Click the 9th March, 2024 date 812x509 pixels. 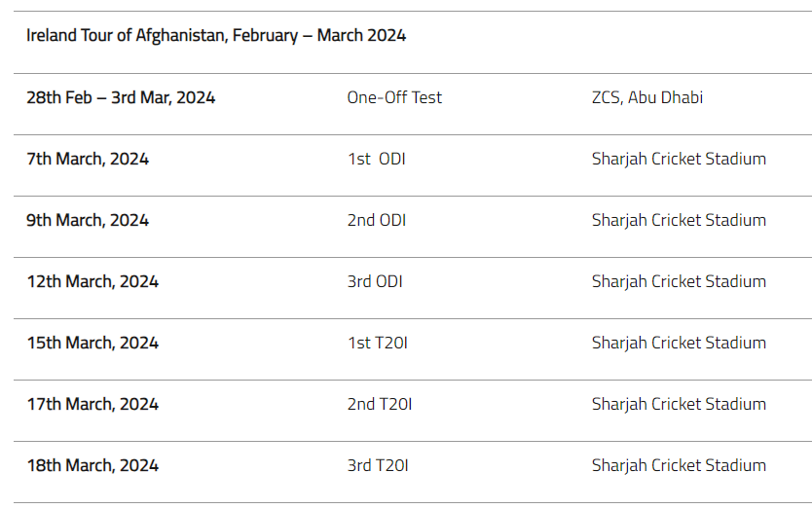pos(88,220)
